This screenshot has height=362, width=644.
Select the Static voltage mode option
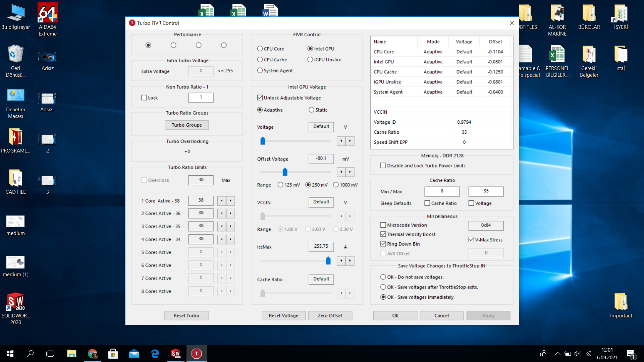[x=311, y=110]
